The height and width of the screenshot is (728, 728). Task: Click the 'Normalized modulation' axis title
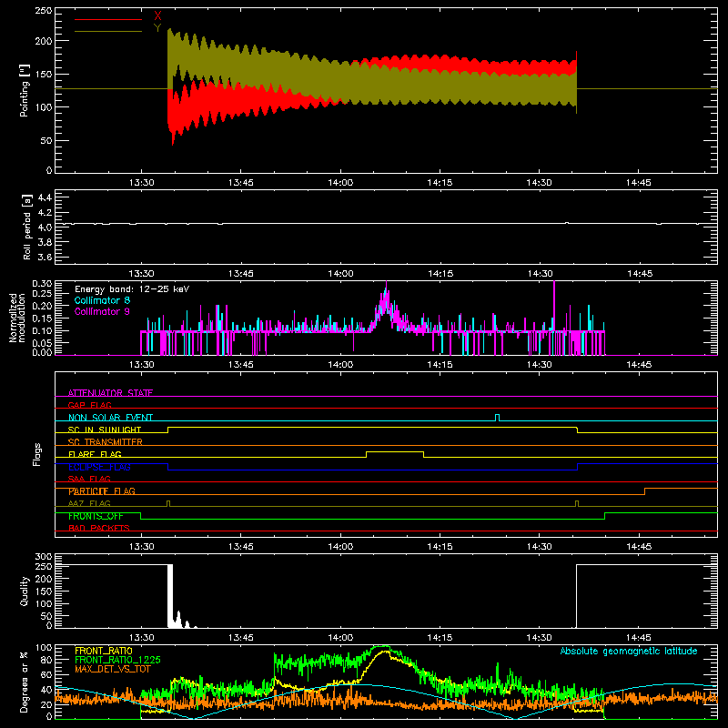coord(16,318)
